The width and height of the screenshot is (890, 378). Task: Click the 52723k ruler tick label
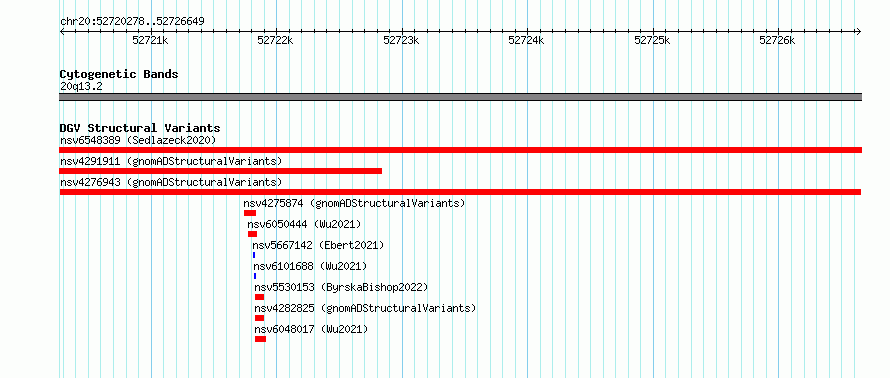click(401, 41)
